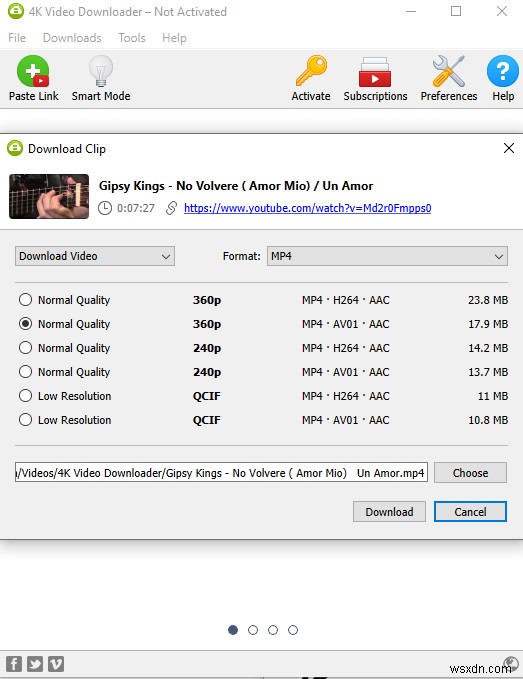The height and width of the screenshot is (679, 523).
Task: Click the guitar video thumbnail
Action: pos(49,196)
